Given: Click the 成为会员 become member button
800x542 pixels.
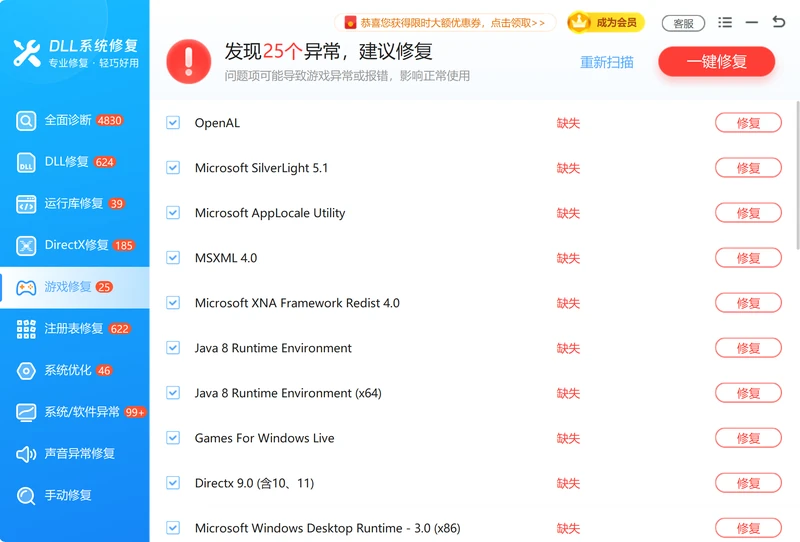Looking at the screenshot, I should pos(606,22).
